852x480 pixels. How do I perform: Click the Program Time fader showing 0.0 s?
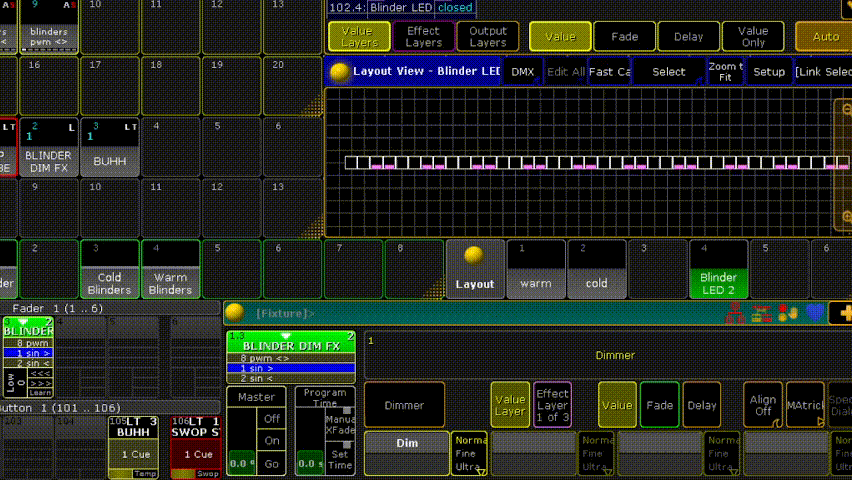click(310, 441)
